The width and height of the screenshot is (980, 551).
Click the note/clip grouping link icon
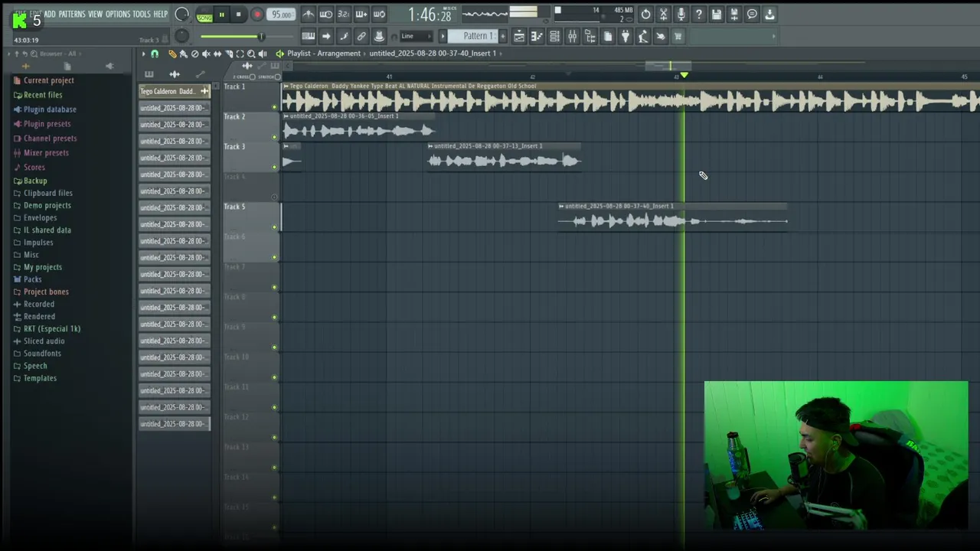pyautogui.click(x=361, y=36)
